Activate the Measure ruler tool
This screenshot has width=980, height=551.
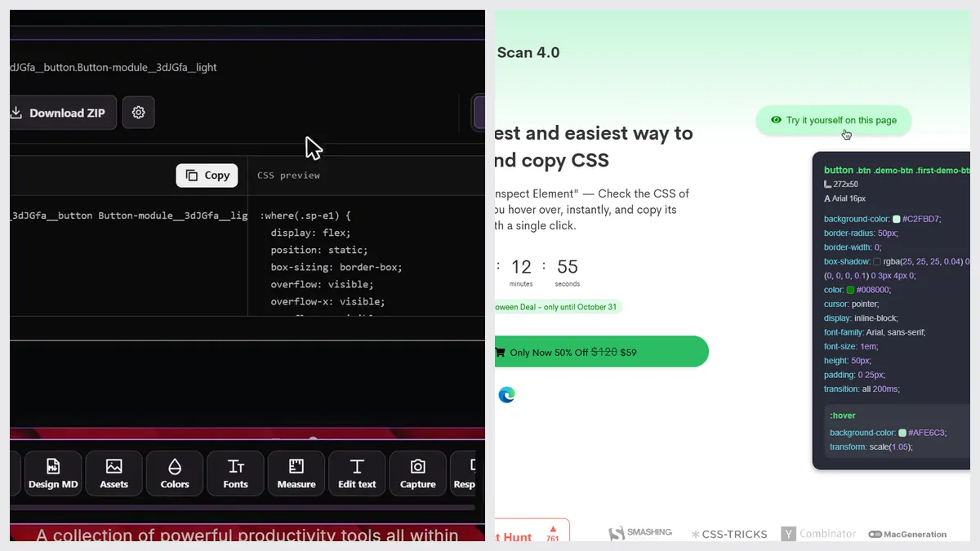(x=296, y=473)
